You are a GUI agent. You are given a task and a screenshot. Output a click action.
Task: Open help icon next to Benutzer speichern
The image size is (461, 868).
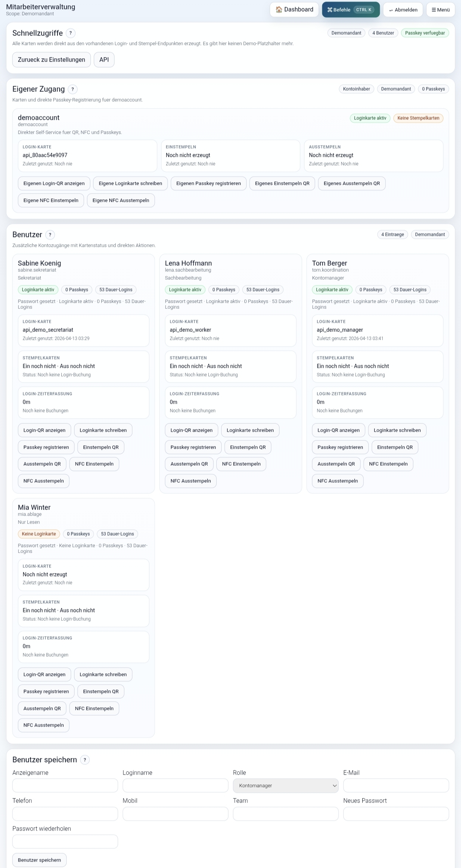click(85, 760)
